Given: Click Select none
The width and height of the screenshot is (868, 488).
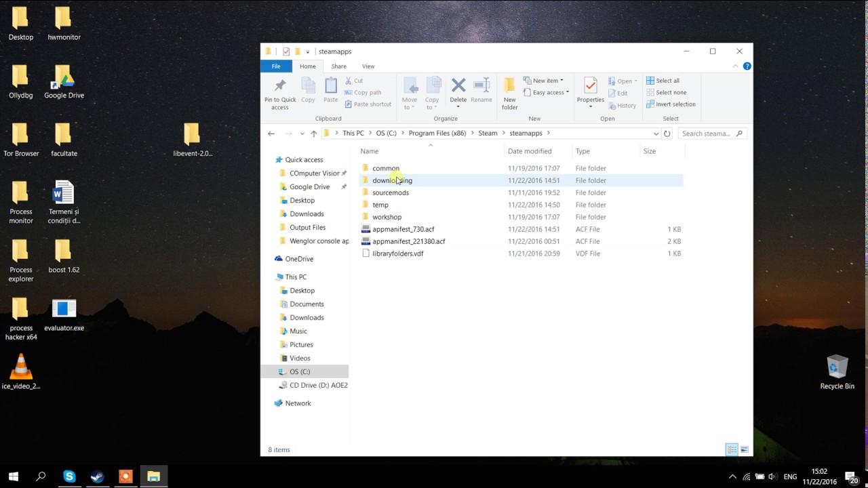Looking at the screenshot, I should 666,93.
